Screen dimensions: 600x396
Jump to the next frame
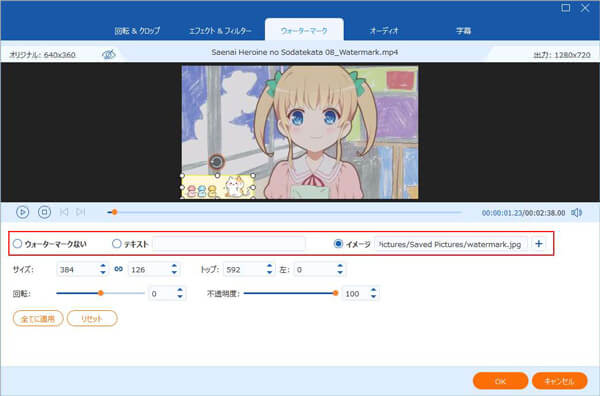coord(80,212)
